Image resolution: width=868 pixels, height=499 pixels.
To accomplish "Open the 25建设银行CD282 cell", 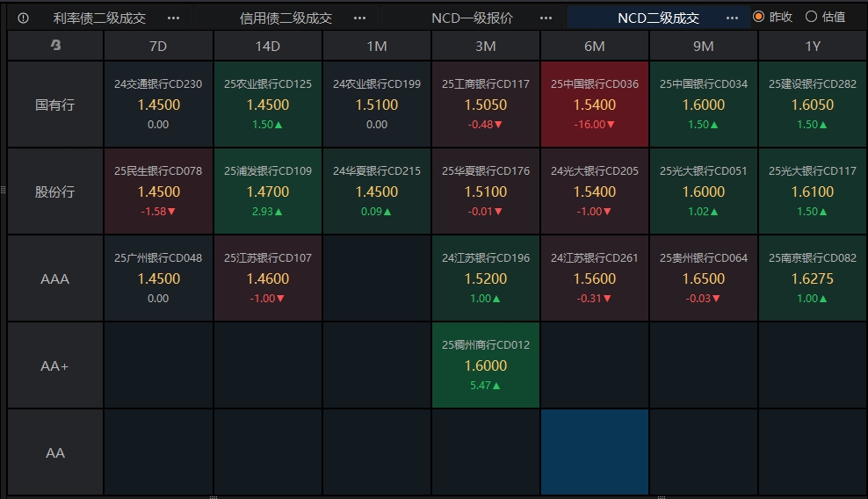I will click(813, 105).
